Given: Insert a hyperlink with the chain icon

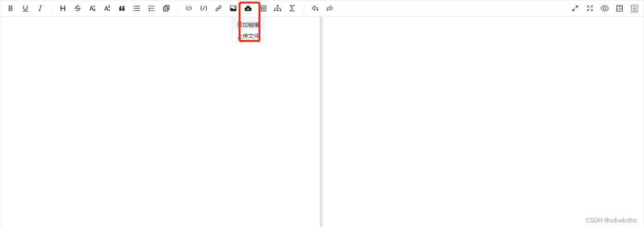Looking at the screenshot, I should [219, 8].
